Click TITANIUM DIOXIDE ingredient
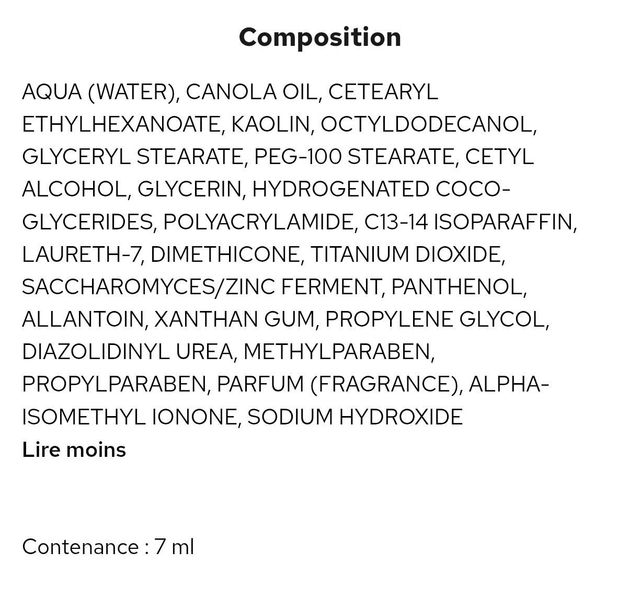The image size is (640, 589). (405, 254)
